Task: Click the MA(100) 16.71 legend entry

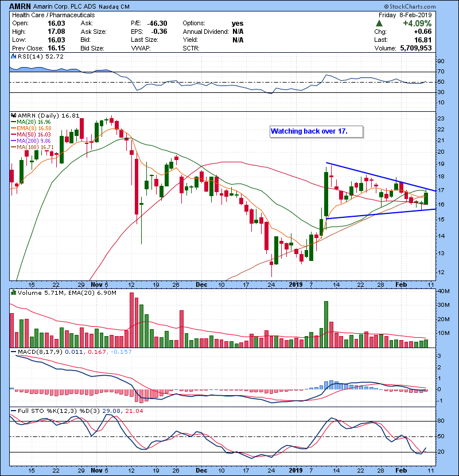Action: point(32,147)
